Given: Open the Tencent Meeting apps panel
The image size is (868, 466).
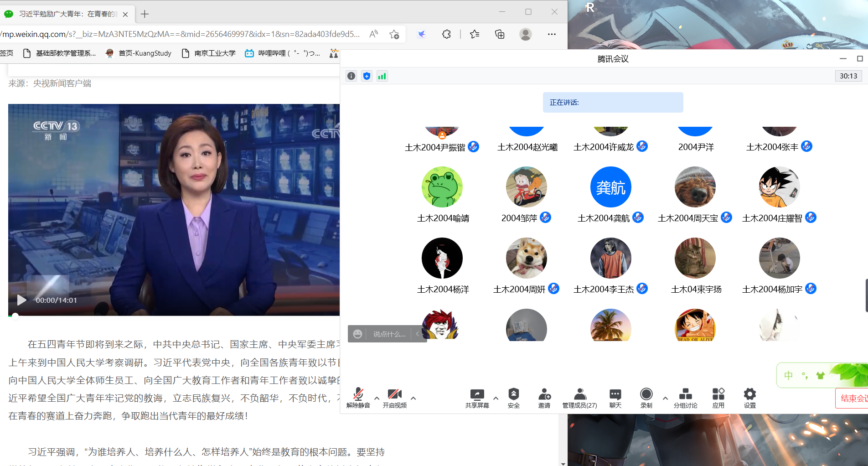Looking at the screenshot, I should click(x=718, y=394).
